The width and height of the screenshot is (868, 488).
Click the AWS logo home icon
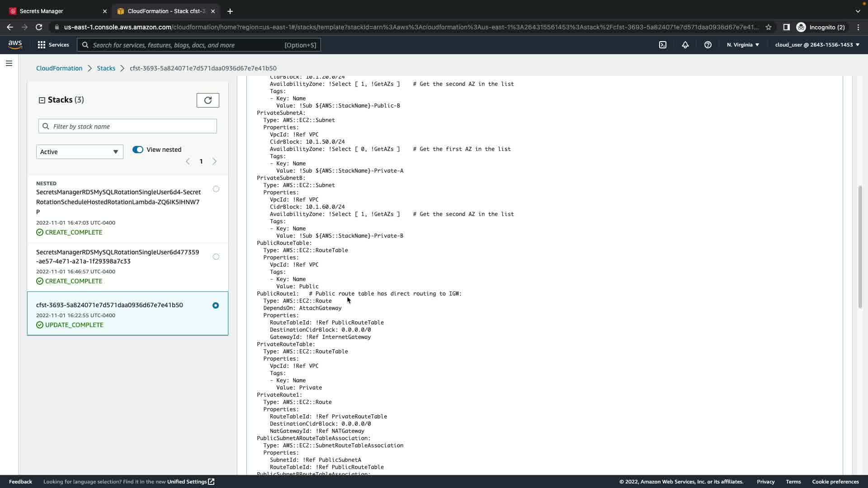point(15,44)
